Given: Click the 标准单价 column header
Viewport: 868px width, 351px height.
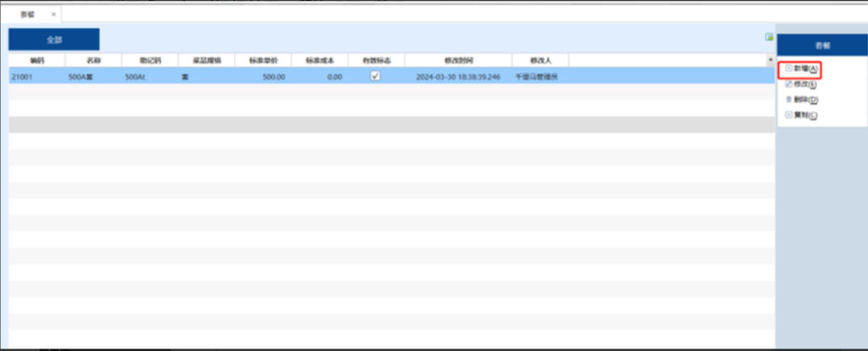Looking at the screenshot, I should tap(263, 60).
